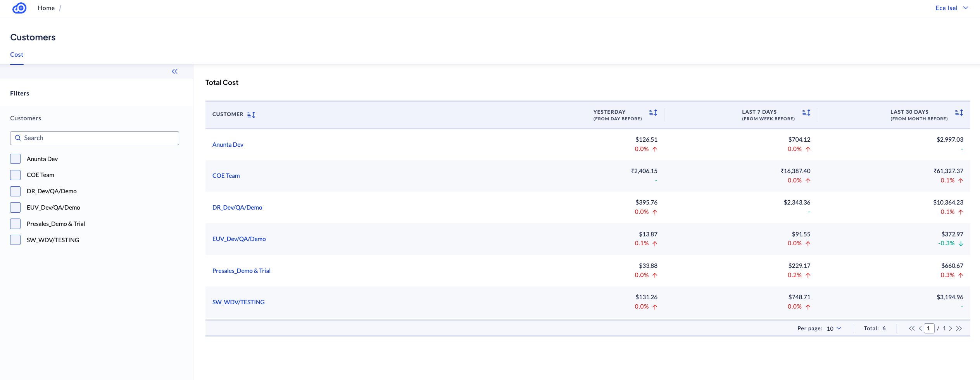Click the cloud logo icon
Viewport: 980px width, 380px height.
19,8
